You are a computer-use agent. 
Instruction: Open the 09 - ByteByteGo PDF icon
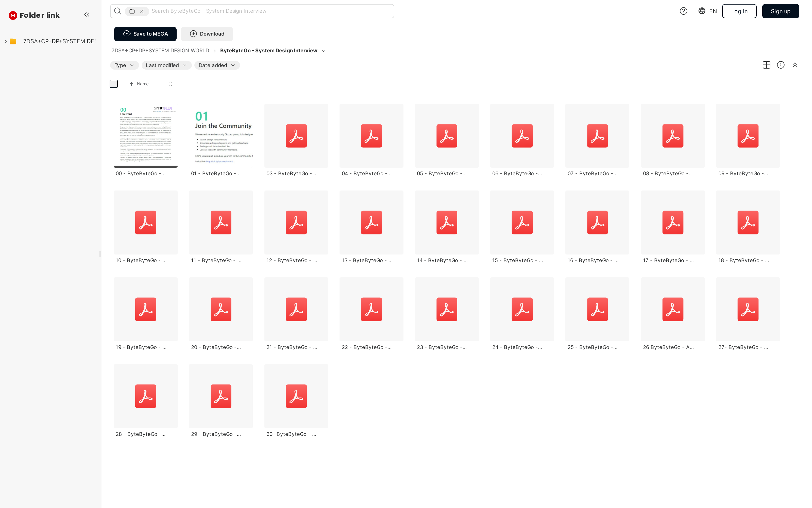[748, 136]
